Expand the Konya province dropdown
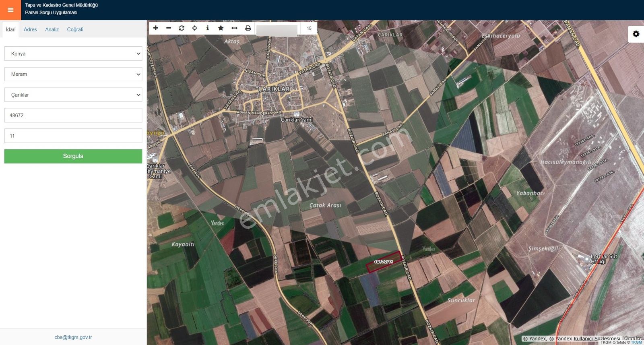644x345 pixels. tap(73, 54)
